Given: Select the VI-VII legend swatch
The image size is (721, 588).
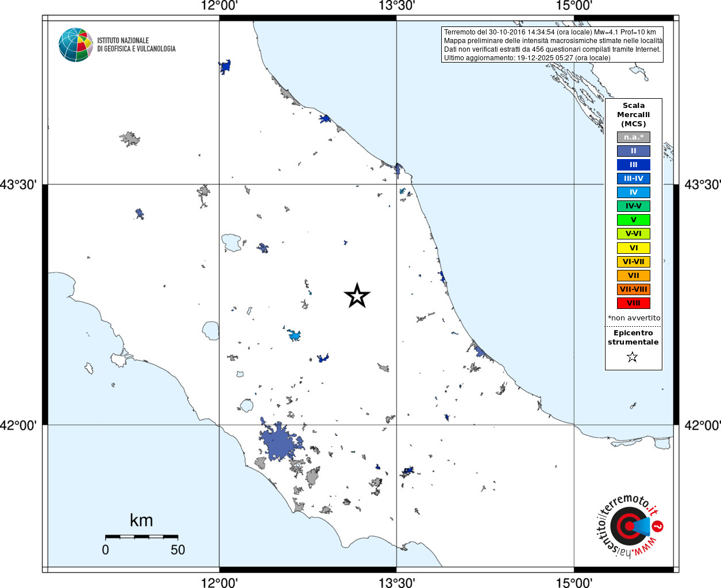Looking at the screenshot, I should click(634, 262).
